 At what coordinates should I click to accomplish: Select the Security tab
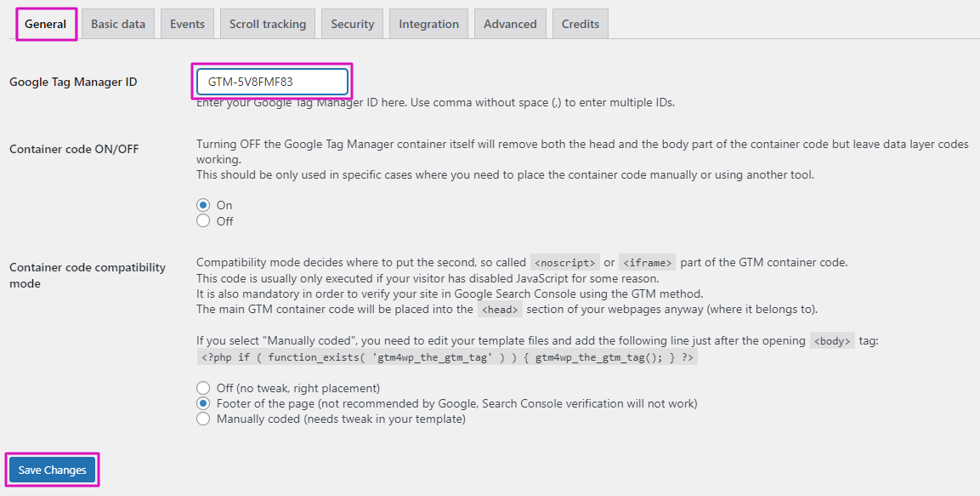[x=353, y=24]
